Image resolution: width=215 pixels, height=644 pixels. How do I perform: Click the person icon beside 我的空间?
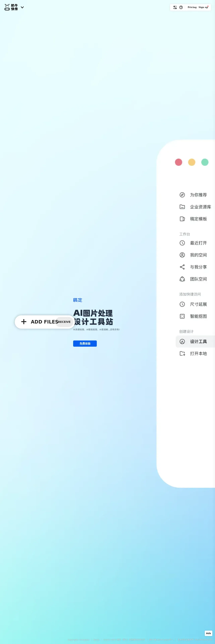(x=182, y=255)
